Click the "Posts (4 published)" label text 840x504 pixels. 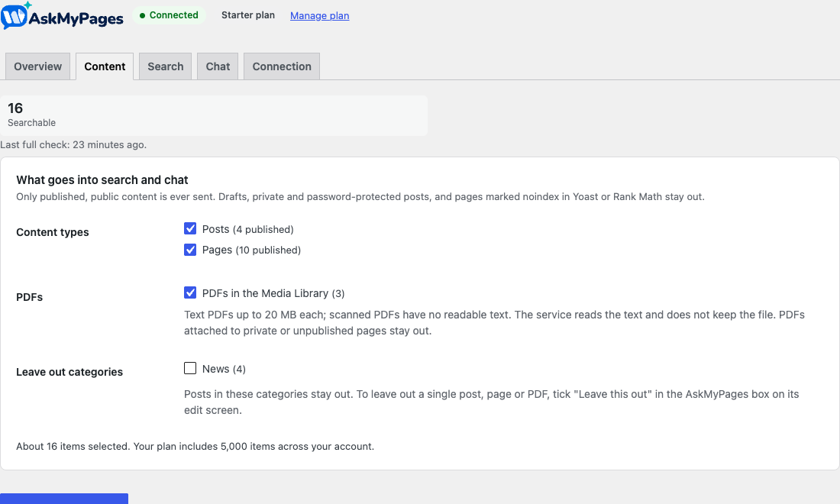247,229
